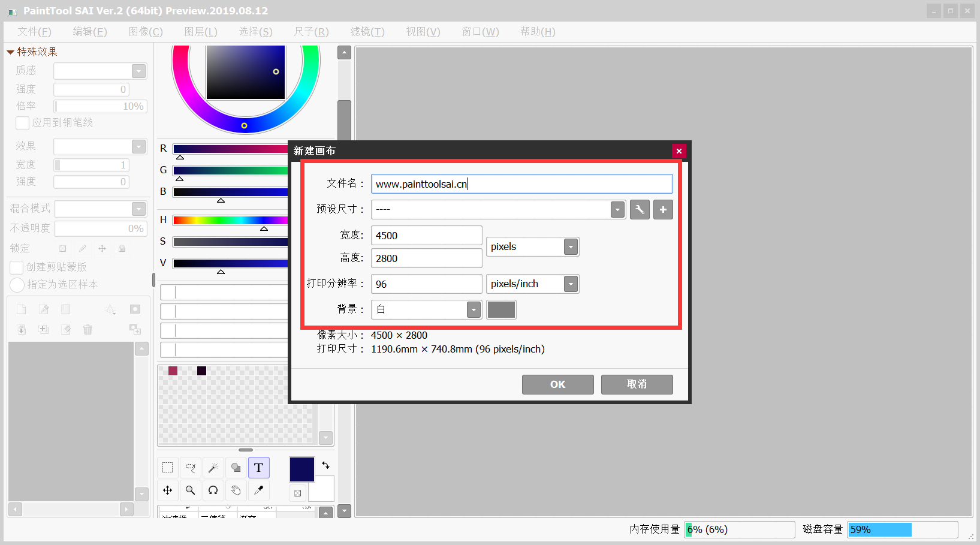Toggle lock transparency icon
The width and height of the screenshot is (980, 545).
(62, 248)
